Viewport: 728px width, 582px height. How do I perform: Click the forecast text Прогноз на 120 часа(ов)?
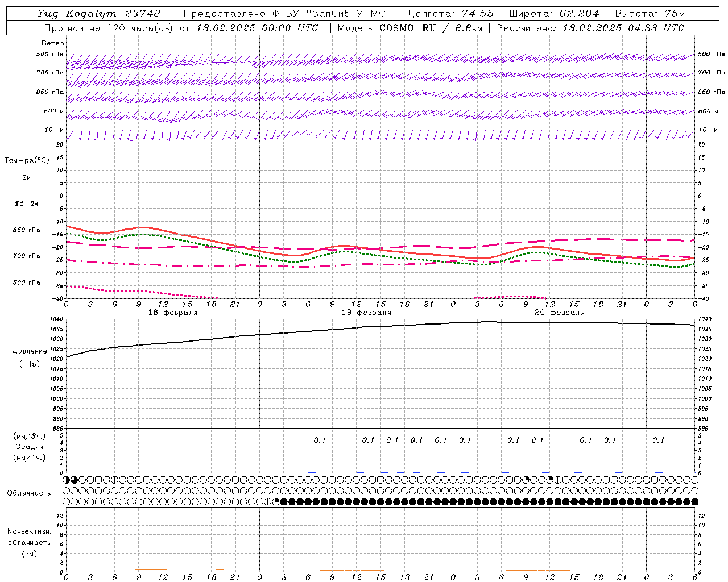coord(110,28)
